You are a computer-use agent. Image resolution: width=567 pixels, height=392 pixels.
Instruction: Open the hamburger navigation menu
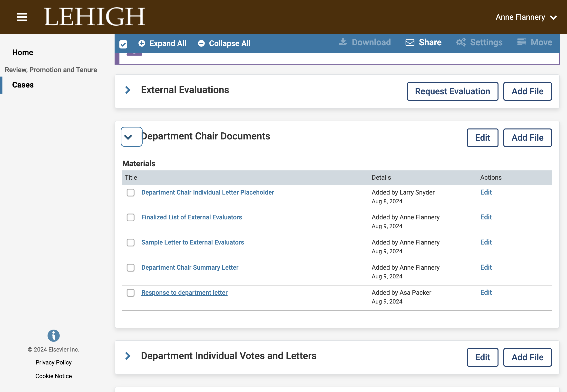(x=22, y=17)
